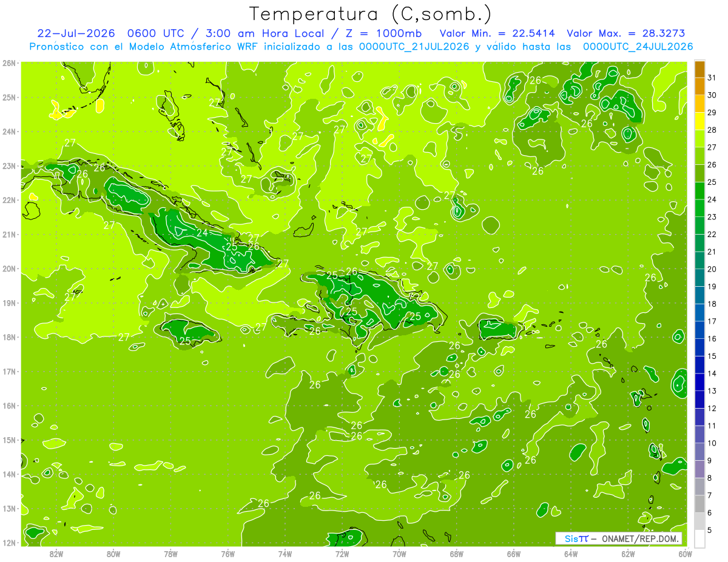Viewport: 728px width, 562px height.
Task: Click the '25N' latitude label
Action: (10, 97)
